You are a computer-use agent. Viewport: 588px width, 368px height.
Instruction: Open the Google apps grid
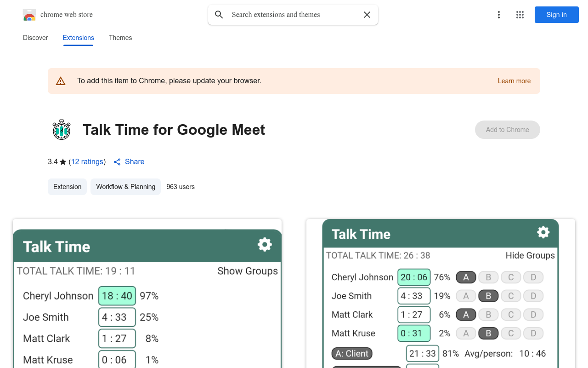(x=520, y=15)
